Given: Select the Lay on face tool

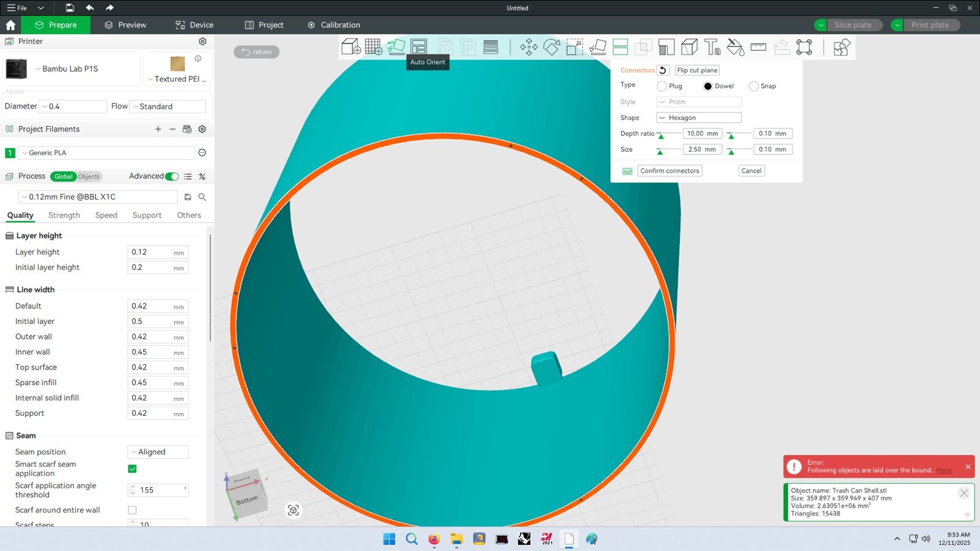Looking at the screenshot, I should pos(598,47).
